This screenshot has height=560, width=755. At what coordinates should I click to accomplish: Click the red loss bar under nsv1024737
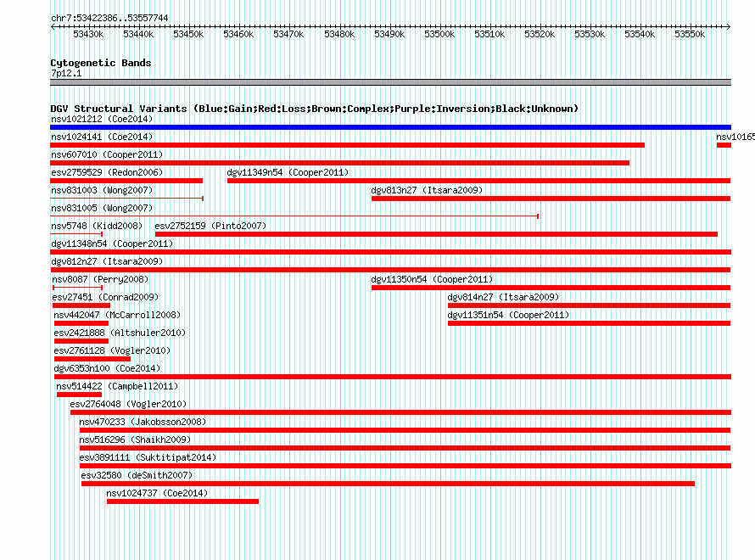coord(182,501)
